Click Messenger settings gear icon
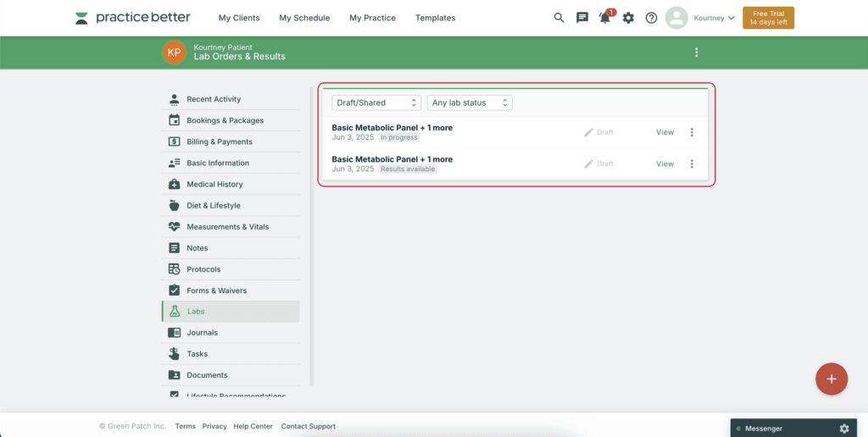This screenshot has width=868, height=437. (x=844, y=429)
